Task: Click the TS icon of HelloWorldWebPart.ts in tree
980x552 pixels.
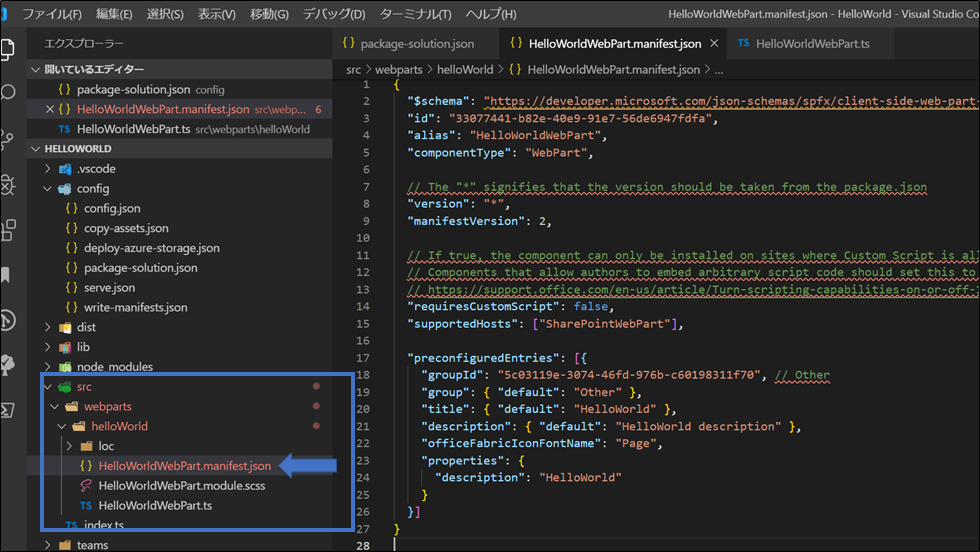Action: pyautogui.click(x=86, y=505)
